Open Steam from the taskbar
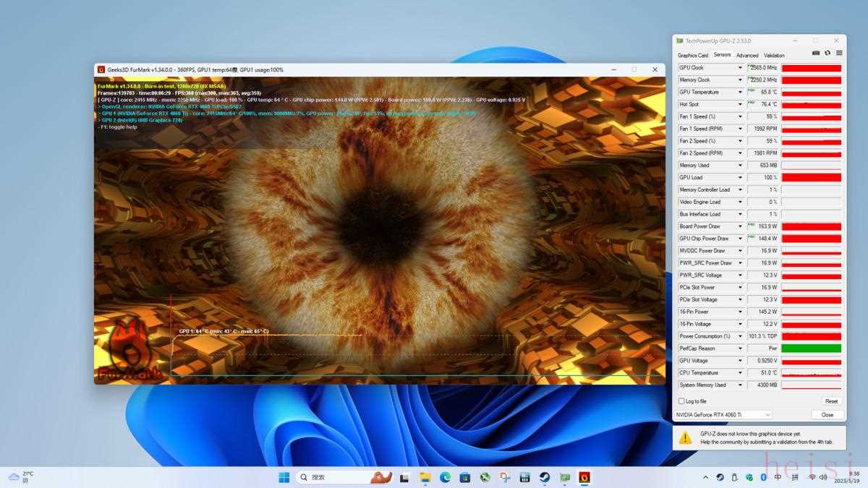 coord(545,477)
